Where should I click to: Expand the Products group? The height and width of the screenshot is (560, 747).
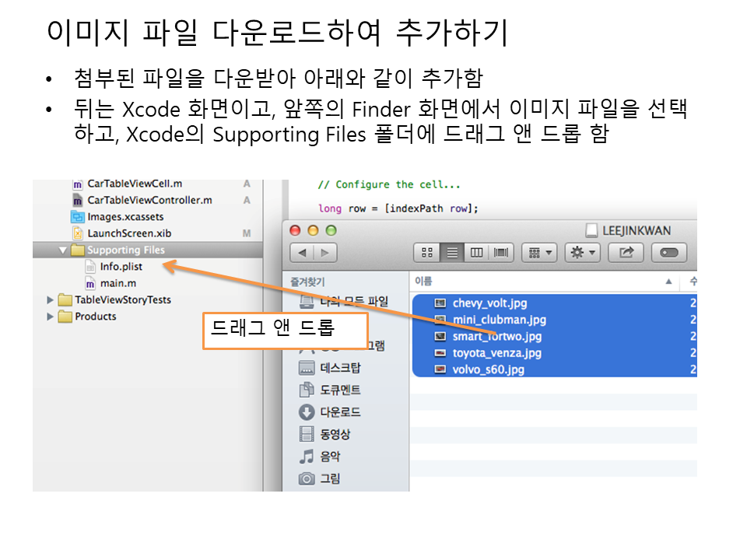pyautogui.click(x=51, y=317)
